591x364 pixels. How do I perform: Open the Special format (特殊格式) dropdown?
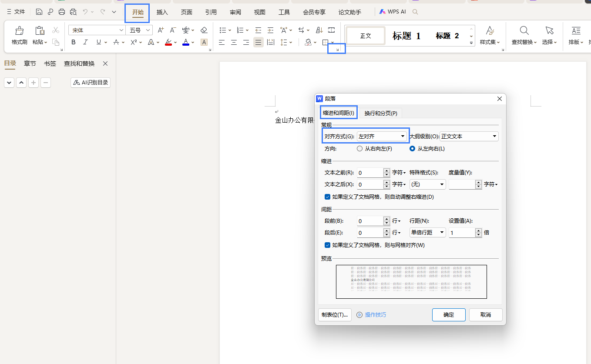click(x=428, y=184)
